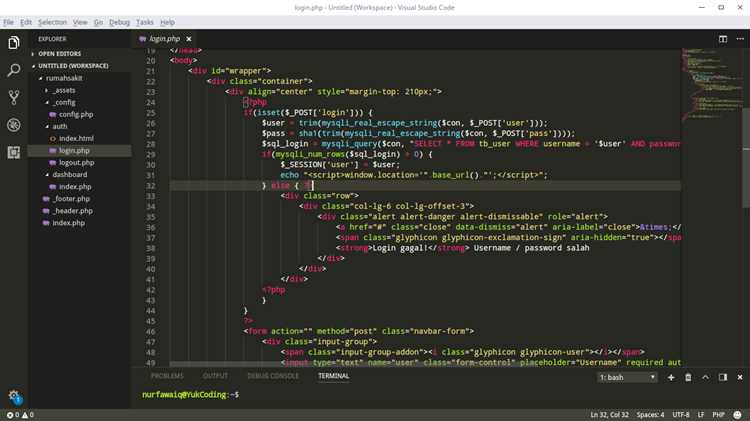Open the Debug view in activity bar
This screenshot has height=421, width=750.
[x=14, y=125]
